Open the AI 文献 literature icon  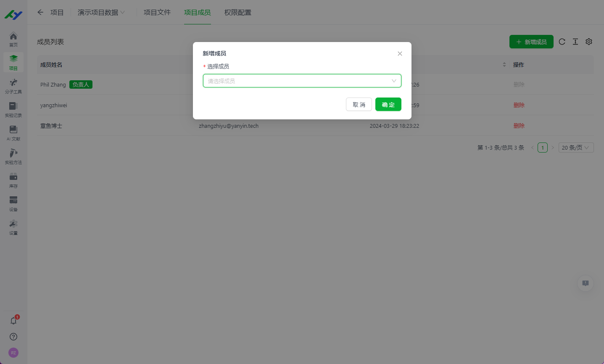(13, 133)
